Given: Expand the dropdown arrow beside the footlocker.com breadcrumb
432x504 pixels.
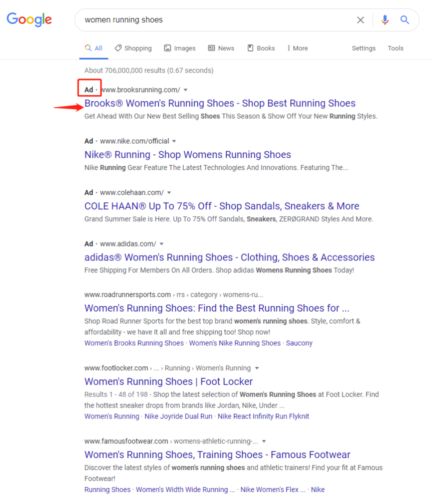Looking at the screenshot, I should (x=257, y=368).
